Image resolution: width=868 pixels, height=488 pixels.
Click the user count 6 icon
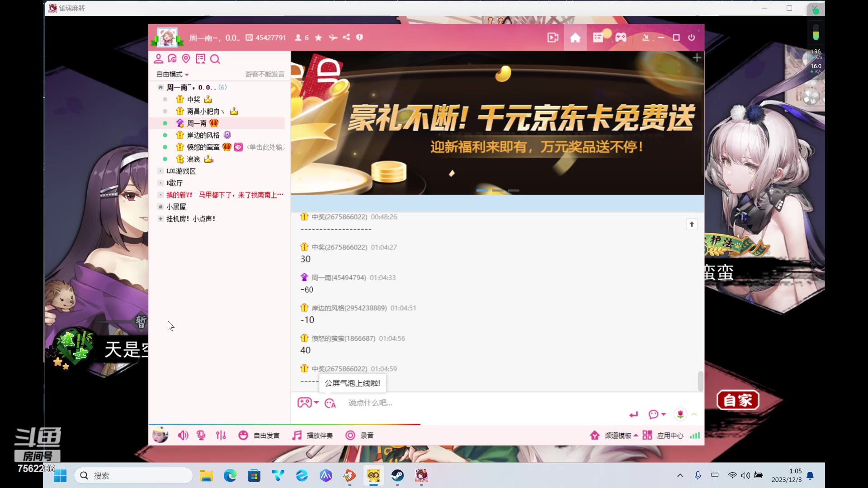302,38
